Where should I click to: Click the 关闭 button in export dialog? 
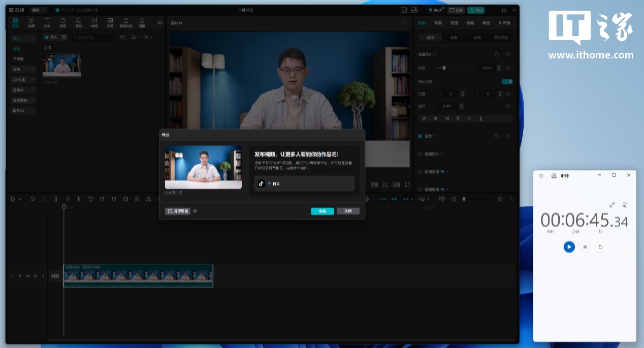coord(348,211)
